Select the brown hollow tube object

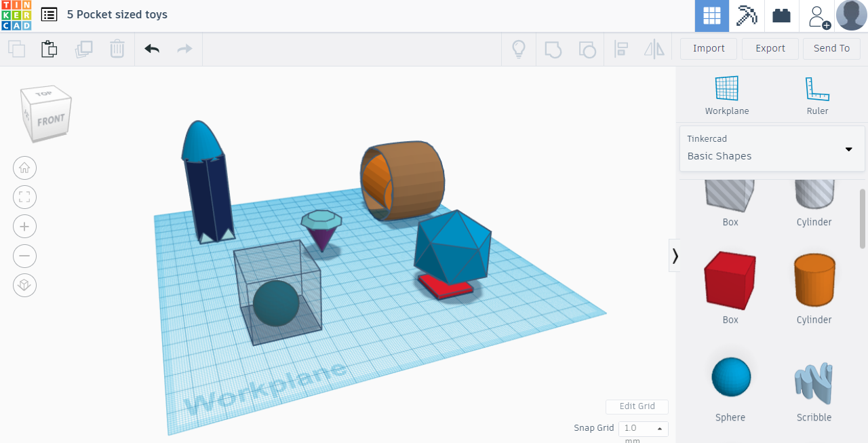[414, 180]
